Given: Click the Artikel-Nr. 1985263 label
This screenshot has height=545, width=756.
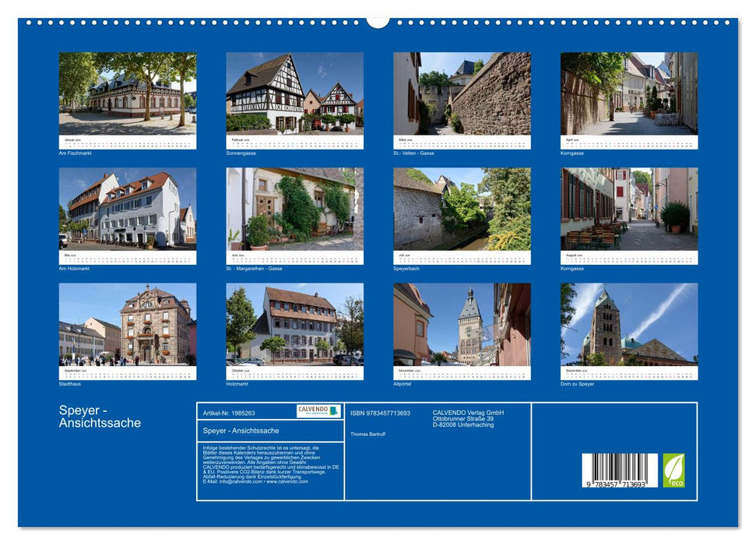Looking at the screenshot, I should pos(229,412).
